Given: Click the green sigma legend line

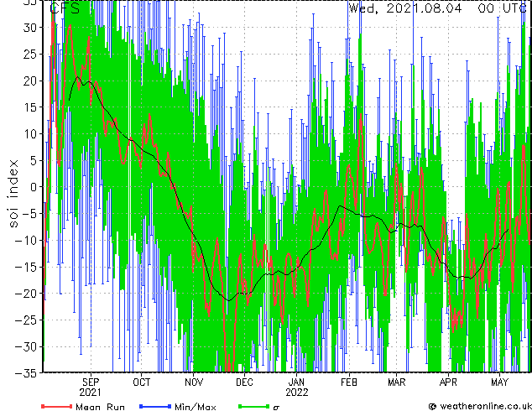Looking at the screenshot, I should point(253,406).
